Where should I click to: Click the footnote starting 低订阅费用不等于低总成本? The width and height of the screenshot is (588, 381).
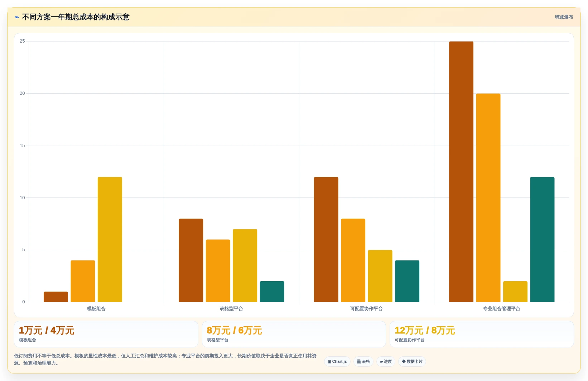[165, 360]
